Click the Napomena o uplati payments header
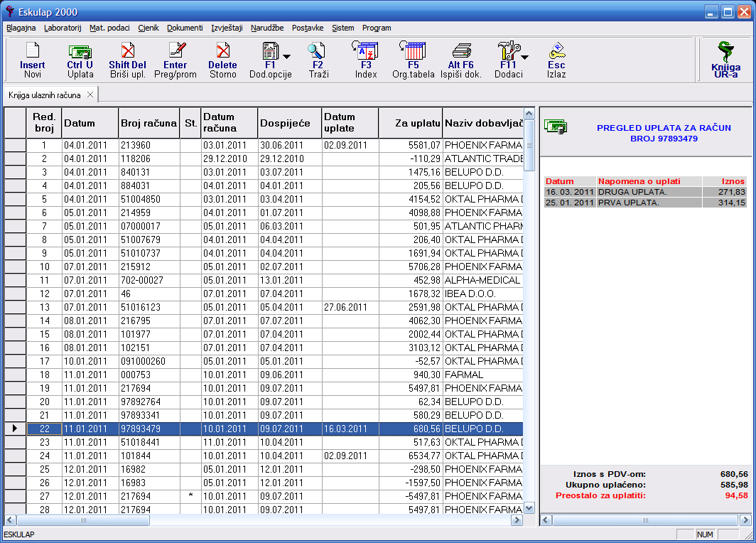Screen dimensions: 756x543 pos(649,181)
